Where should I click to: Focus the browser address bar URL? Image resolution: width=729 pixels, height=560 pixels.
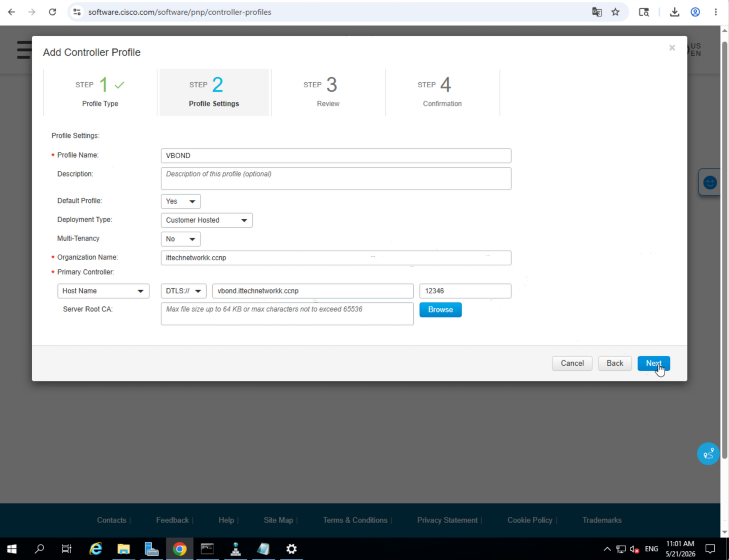pyautogui.click(x=180, y=12)
